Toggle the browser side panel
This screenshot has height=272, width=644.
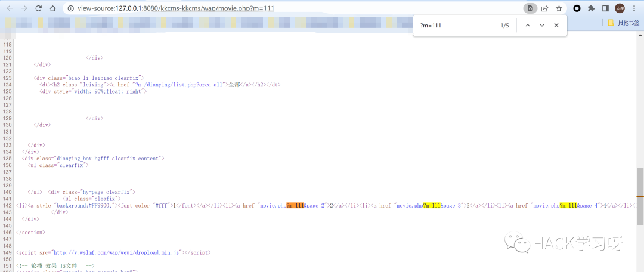tap(605, 9)
